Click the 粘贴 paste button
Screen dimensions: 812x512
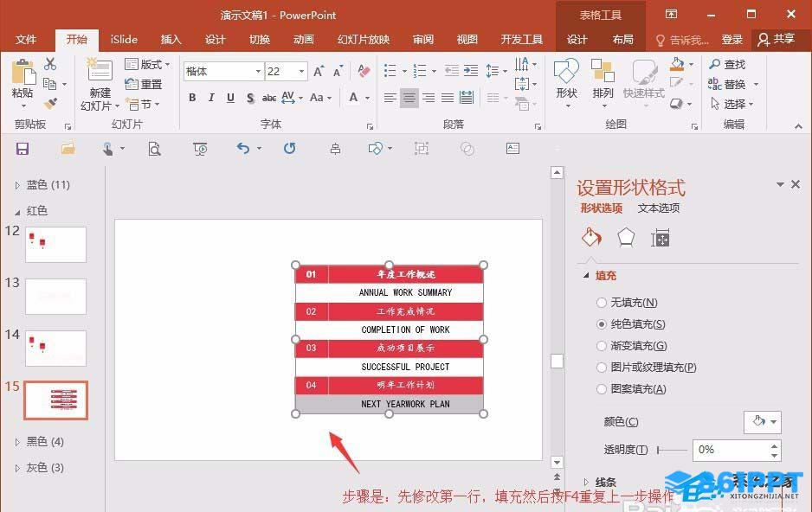pos(23,83)
